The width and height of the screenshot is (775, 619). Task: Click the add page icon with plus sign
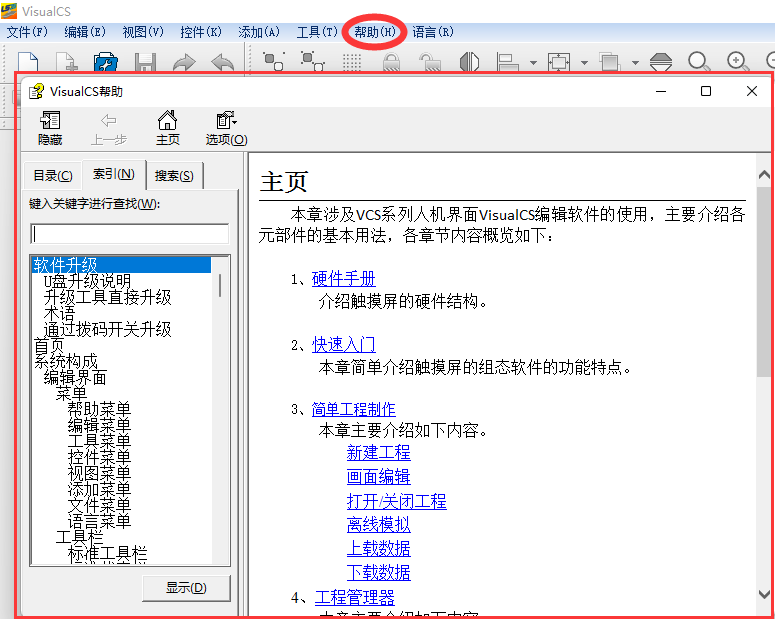point(67,61)
